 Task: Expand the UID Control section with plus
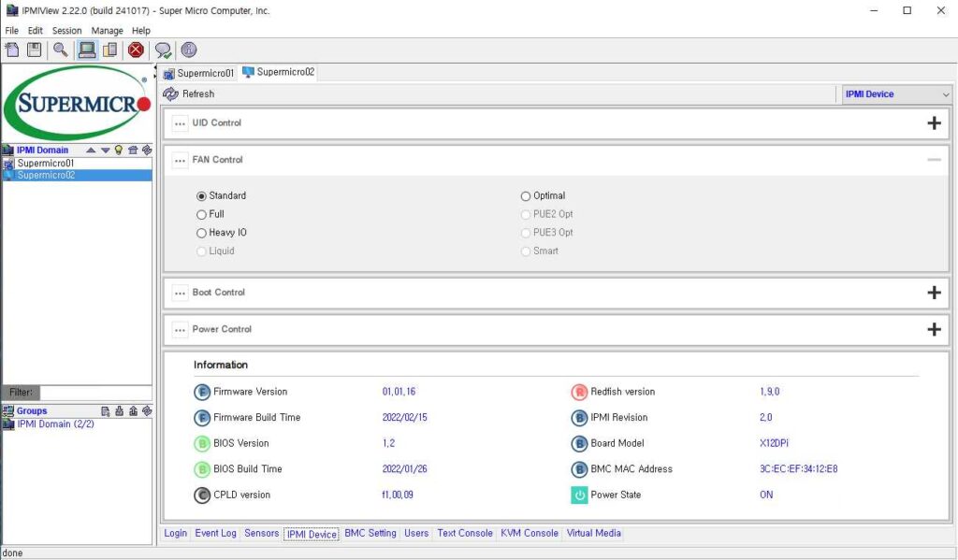coord(935,123)
